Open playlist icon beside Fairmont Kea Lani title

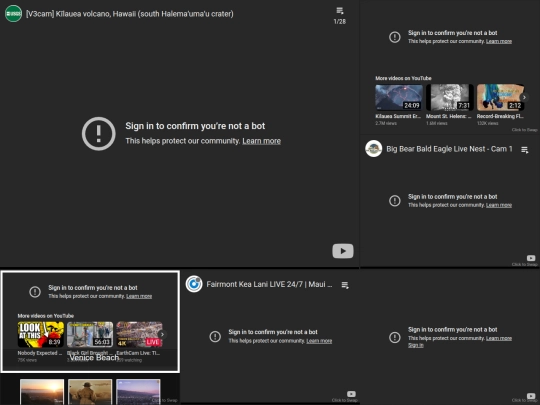tap(345, 285)
